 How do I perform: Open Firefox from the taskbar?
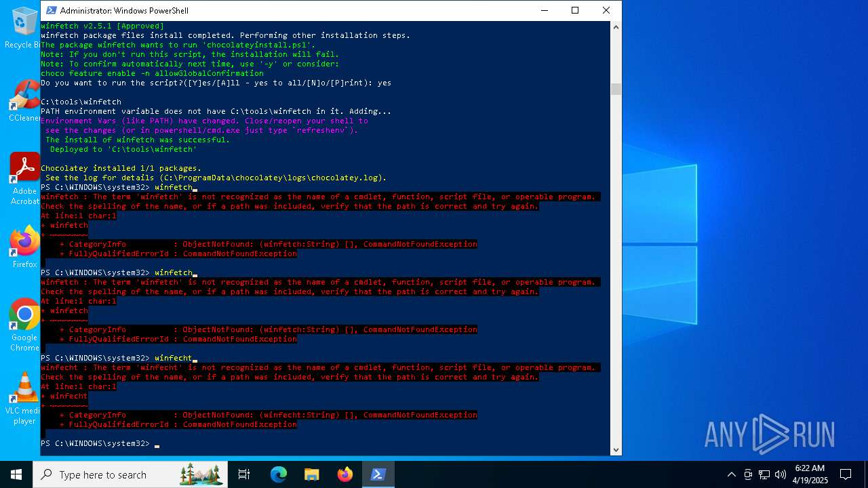[x=345, y=474]
